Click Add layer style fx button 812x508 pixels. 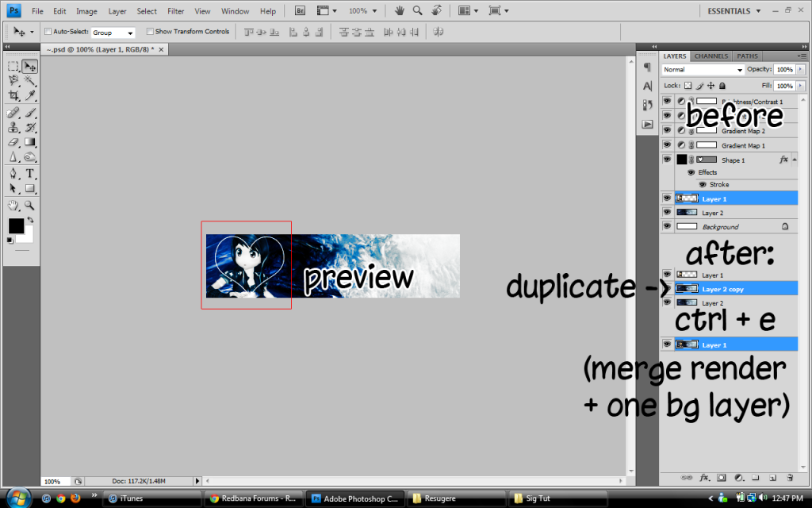[x=704, y=477]
